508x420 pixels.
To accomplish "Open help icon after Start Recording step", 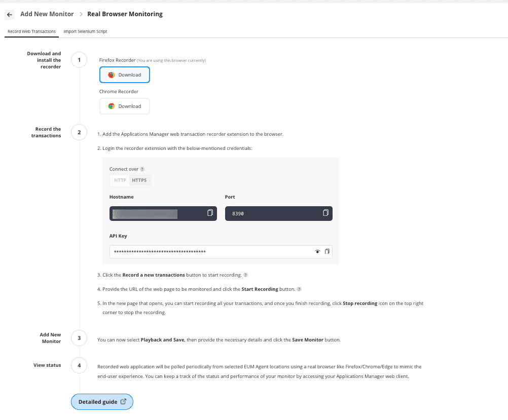I will click(x=299, y=289).
